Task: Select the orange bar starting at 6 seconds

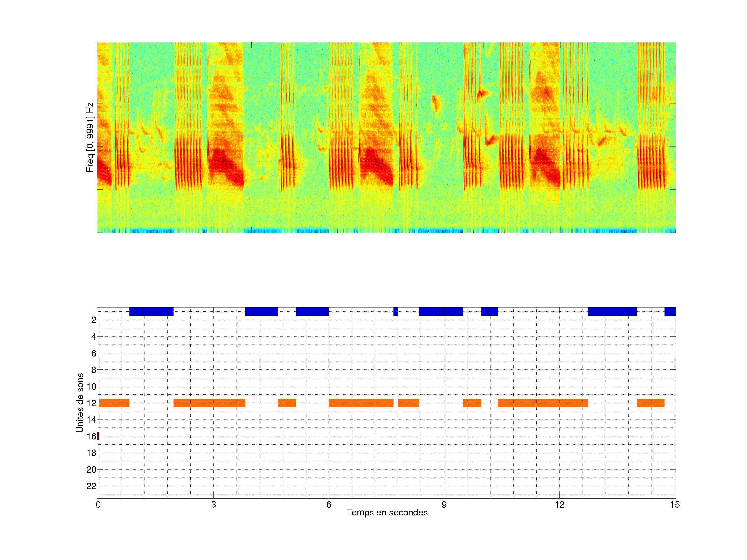Action: (x=361, y=403)
